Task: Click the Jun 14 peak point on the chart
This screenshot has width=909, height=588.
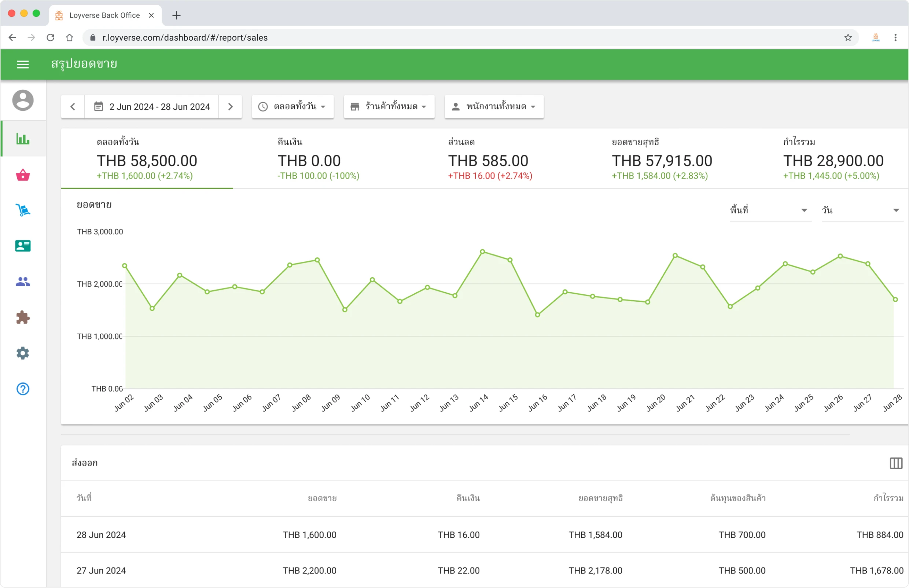Action: (483, 251)
